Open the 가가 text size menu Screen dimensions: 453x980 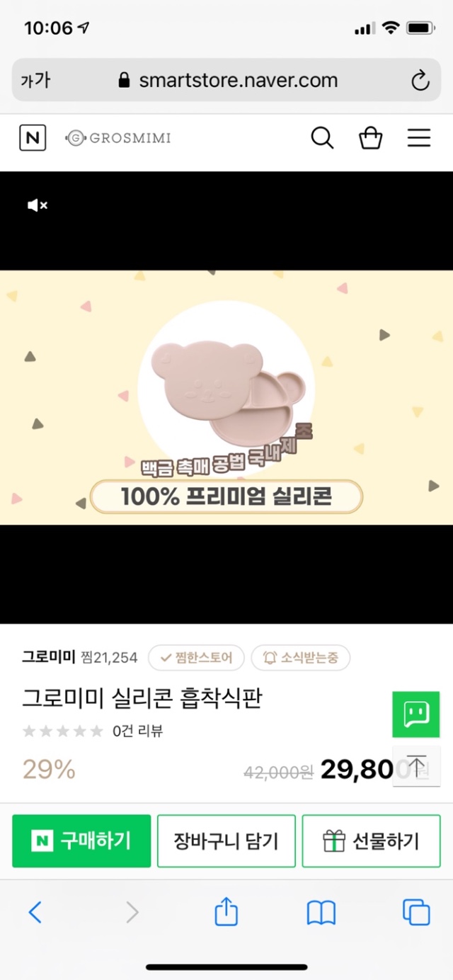[x=36, y=81]
